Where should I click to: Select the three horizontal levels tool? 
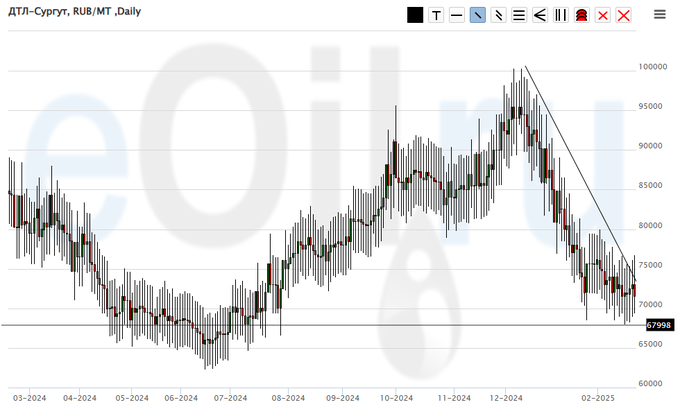tap(519, 15)
